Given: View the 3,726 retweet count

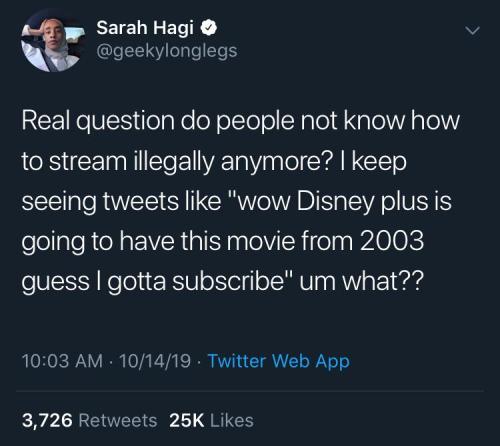Looking at the screenshot, I should click(x=47, y=420).
